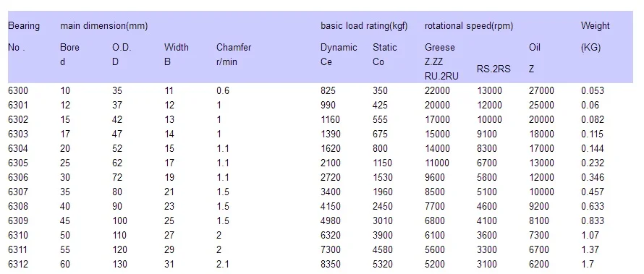The width and height of the screenshot is (644, 274).
Task: Click weight 0.144 for 6304
Action: pyautogui.click(x=593, y=148)
